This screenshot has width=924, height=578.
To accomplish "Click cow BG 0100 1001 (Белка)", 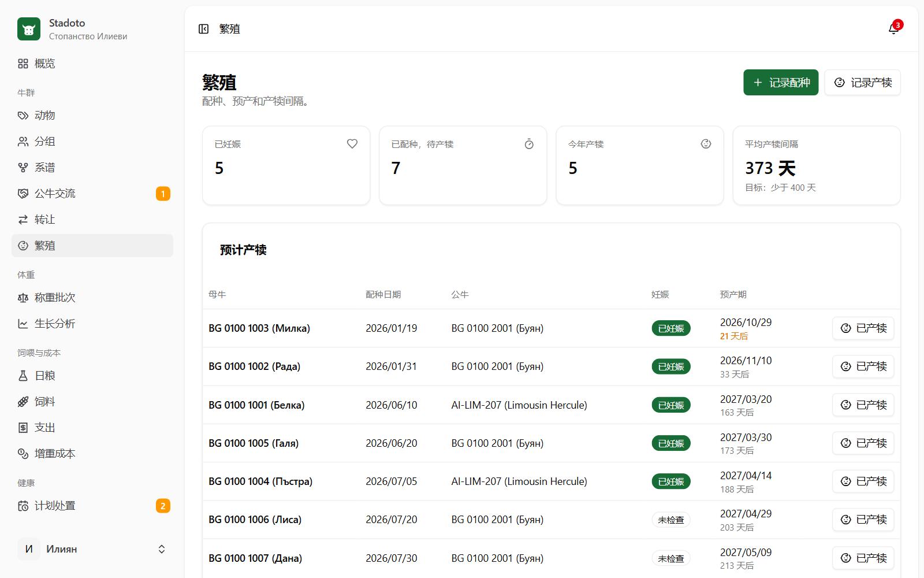I will click(256, 405).
